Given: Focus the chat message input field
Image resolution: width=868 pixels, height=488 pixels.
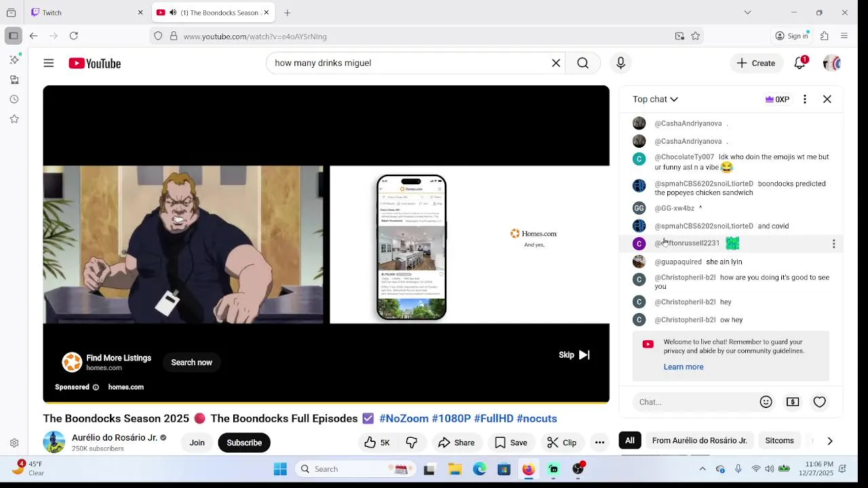Looking at the screenshot, I should point(696,402).
